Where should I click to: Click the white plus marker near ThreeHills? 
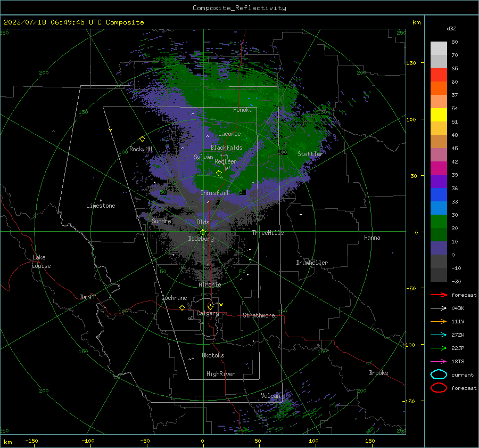coord(301,214)
